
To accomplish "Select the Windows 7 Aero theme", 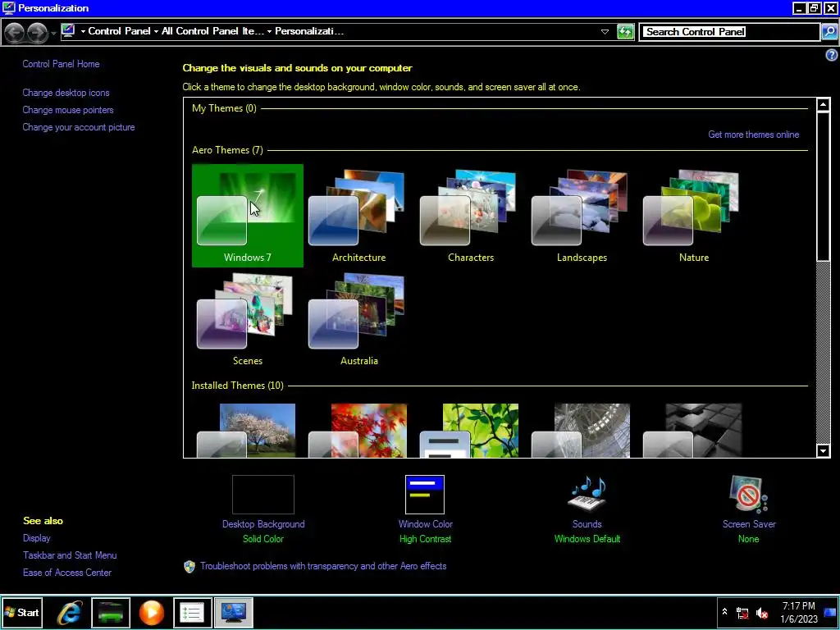I will coord(248,216).
